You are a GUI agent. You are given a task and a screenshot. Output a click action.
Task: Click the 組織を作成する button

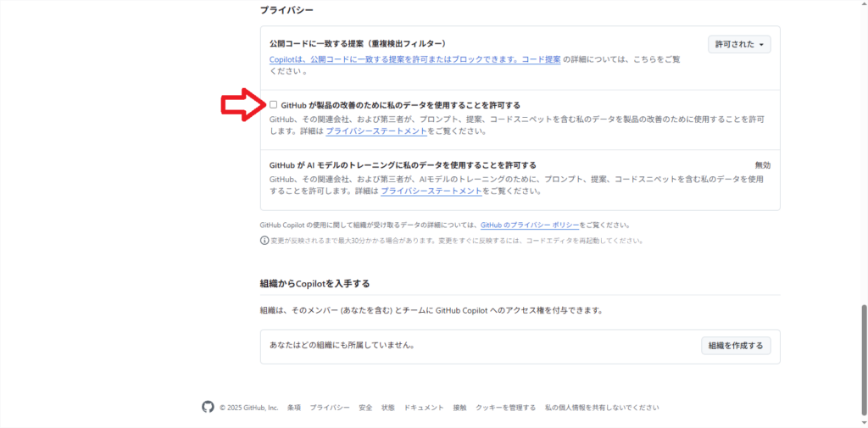point(736,346)
